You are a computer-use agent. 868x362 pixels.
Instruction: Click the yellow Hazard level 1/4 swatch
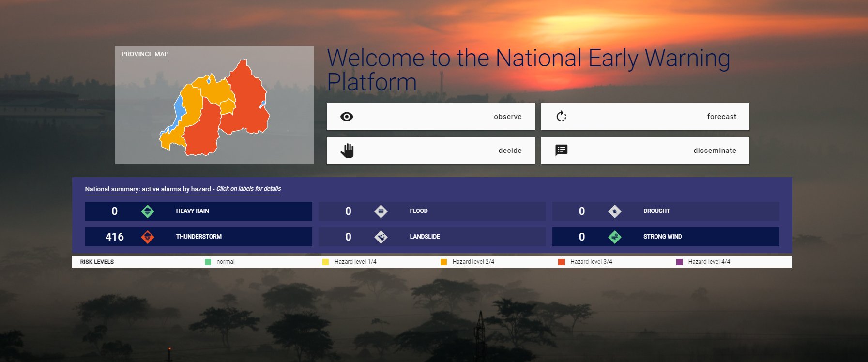click(326, 262)
